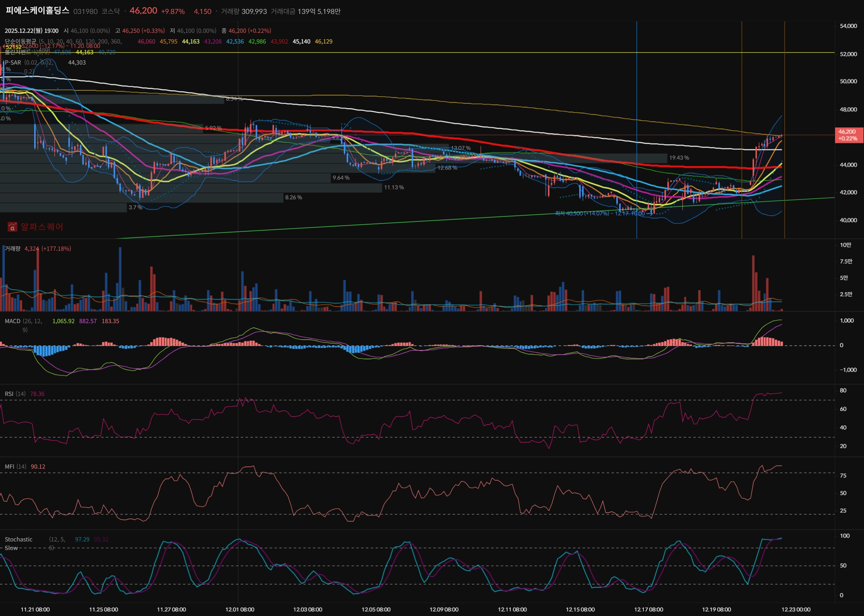Select the P-SAR indicator legend

[x=13, y=62]
